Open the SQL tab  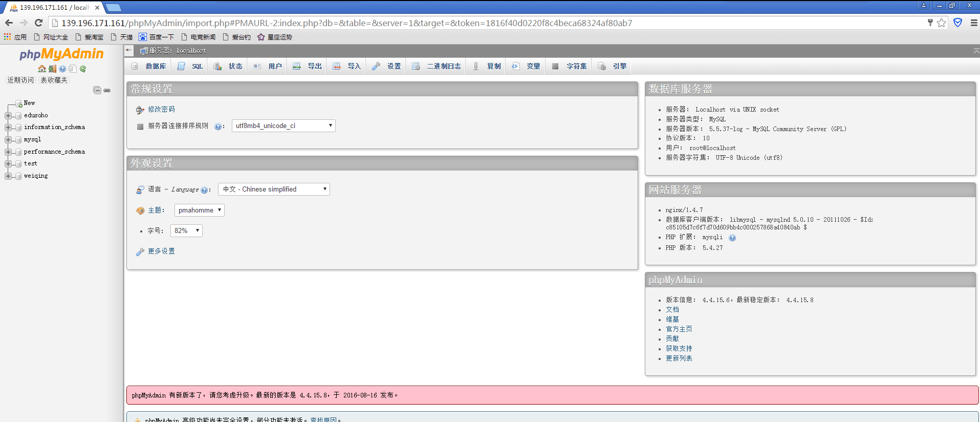point(190,66)
